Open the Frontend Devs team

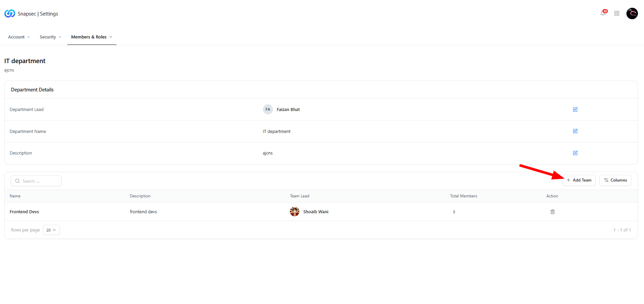pyautogui.click(x=24, y=212)
